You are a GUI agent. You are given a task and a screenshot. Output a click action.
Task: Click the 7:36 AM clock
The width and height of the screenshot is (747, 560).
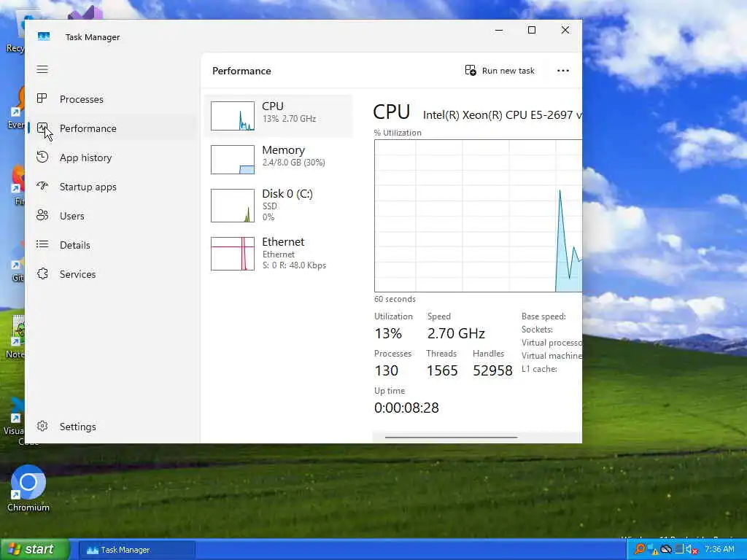point(719,549)
